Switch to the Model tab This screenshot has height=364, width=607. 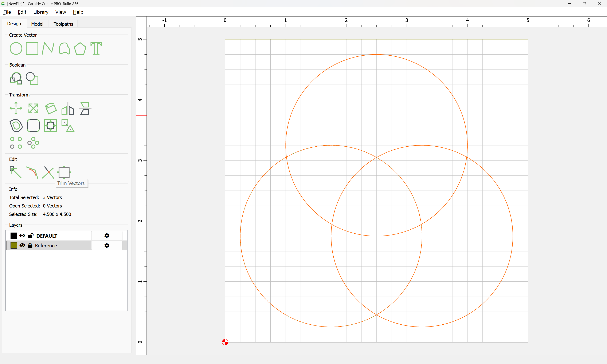(x=37, y=24)
